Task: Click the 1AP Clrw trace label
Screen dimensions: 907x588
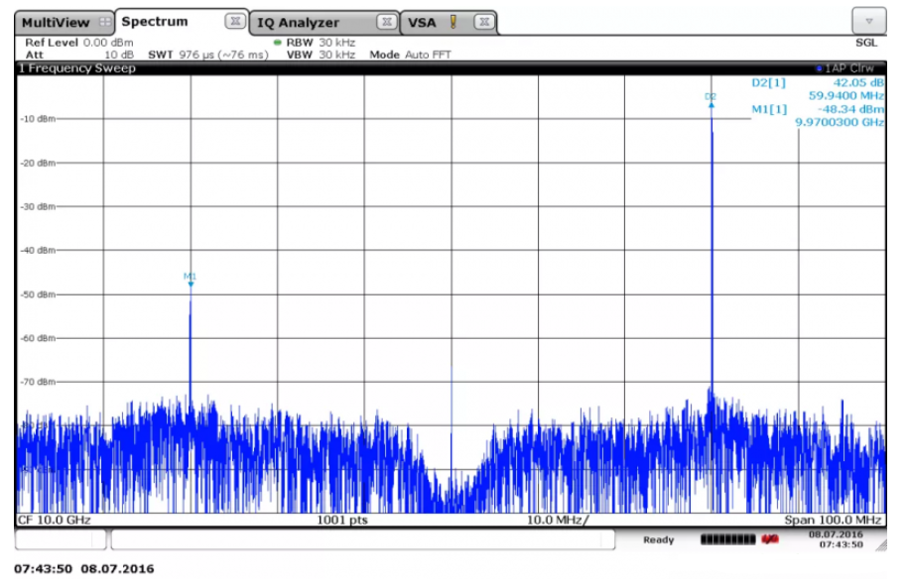Action: click(x=849, y=68)
